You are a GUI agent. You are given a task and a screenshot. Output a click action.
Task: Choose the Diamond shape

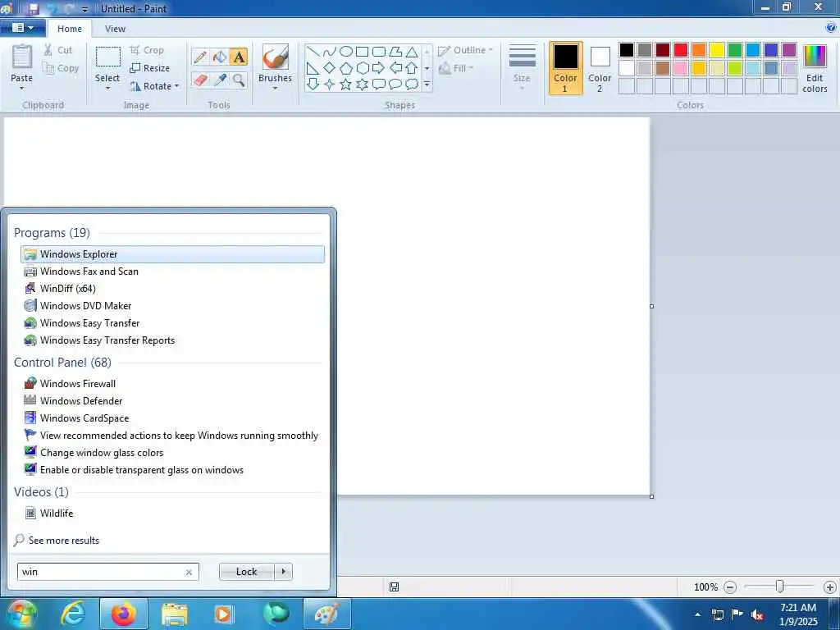(330, 68)
